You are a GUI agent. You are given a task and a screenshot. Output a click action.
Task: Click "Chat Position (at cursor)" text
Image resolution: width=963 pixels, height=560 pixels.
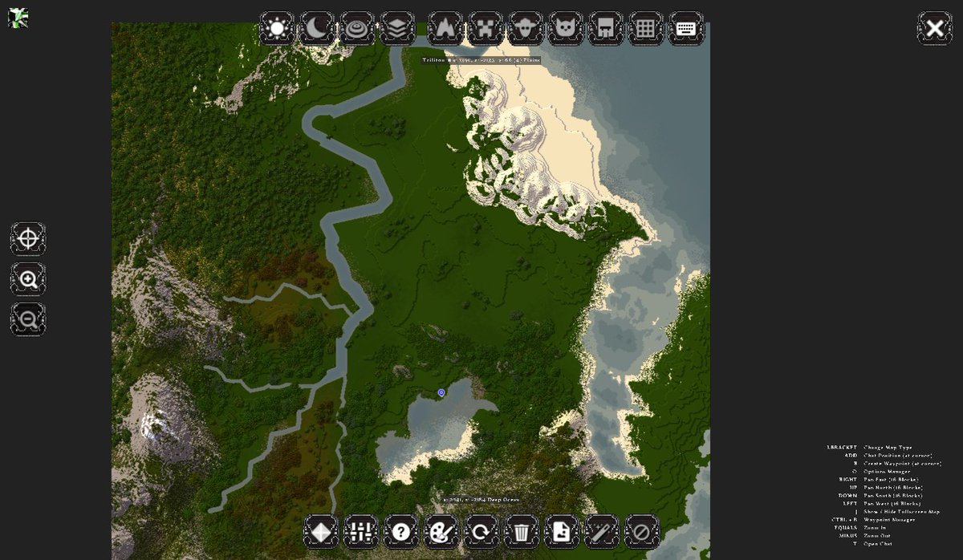coord(898,455)
